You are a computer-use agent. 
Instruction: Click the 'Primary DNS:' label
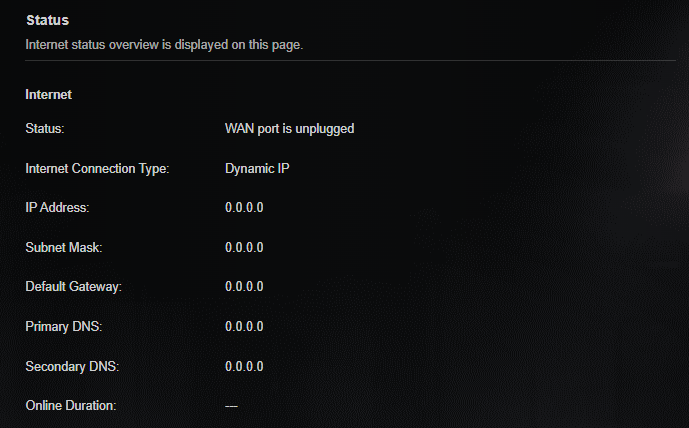(64, 326)
